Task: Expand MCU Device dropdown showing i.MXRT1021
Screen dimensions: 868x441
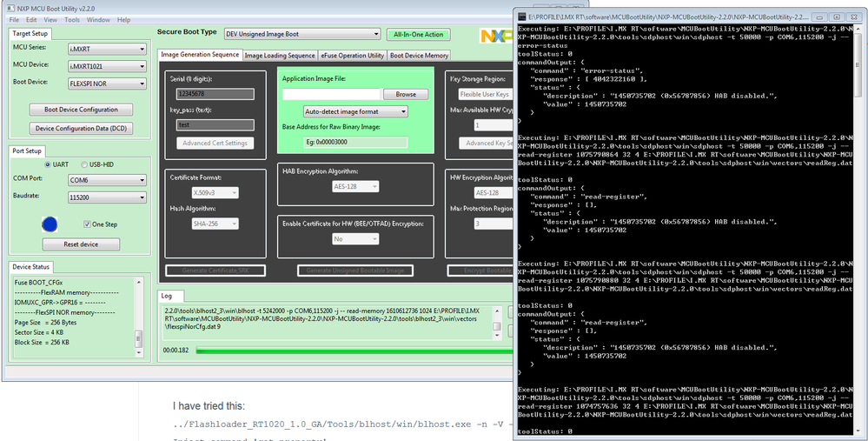Action: 108,66
